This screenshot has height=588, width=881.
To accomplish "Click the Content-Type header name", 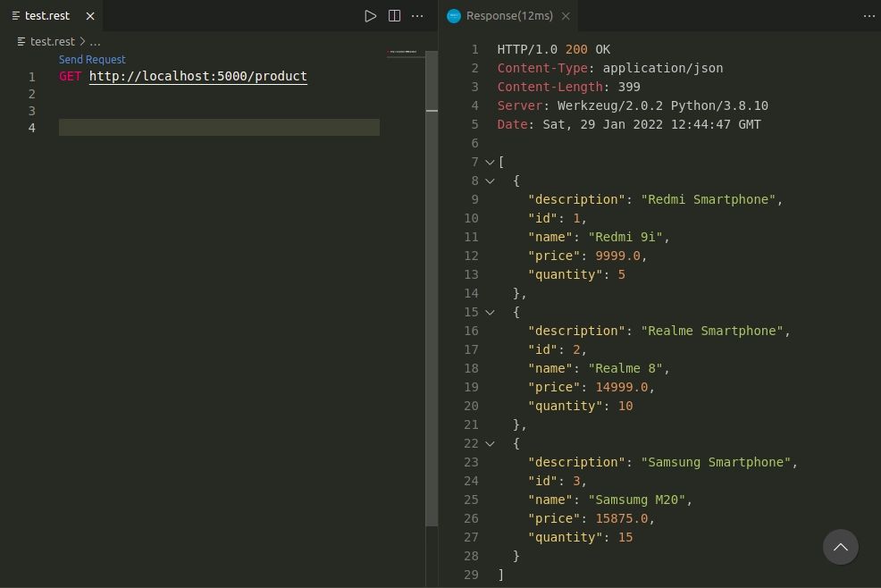I will (542, 68).
